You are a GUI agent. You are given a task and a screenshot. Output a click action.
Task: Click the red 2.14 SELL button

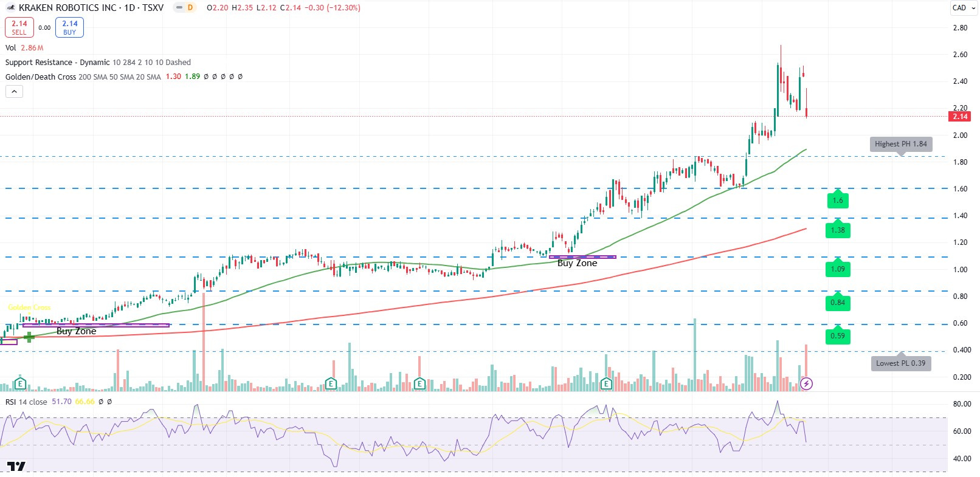tap(19, 27)
